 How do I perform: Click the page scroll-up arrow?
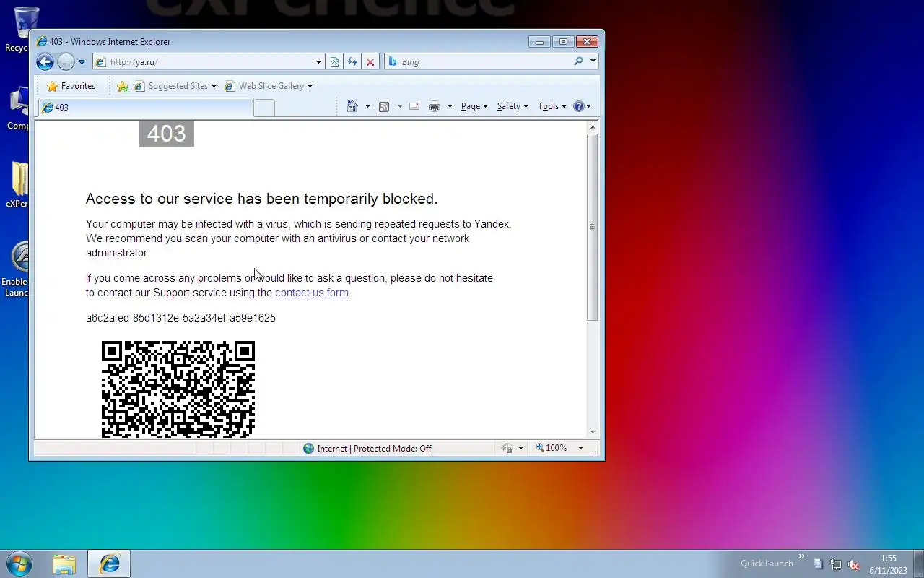point(593,127)
